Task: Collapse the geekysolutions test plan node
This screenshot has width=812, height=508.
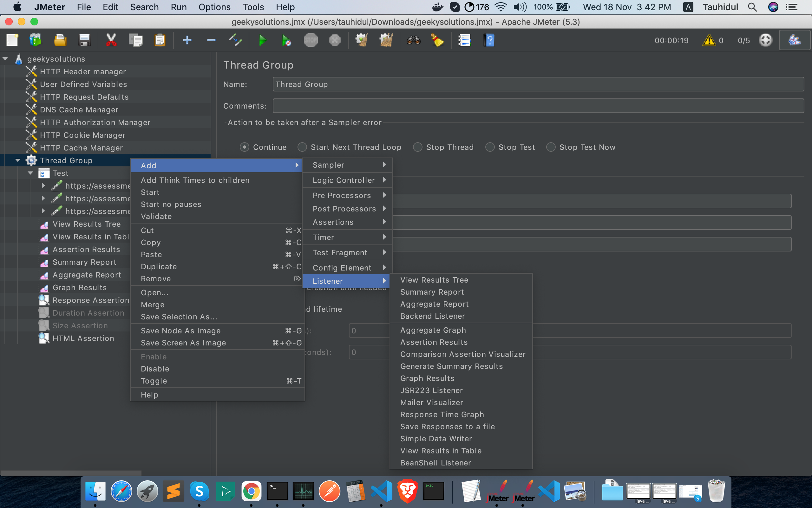Action: pyautogui.click(x=5, y=59)
